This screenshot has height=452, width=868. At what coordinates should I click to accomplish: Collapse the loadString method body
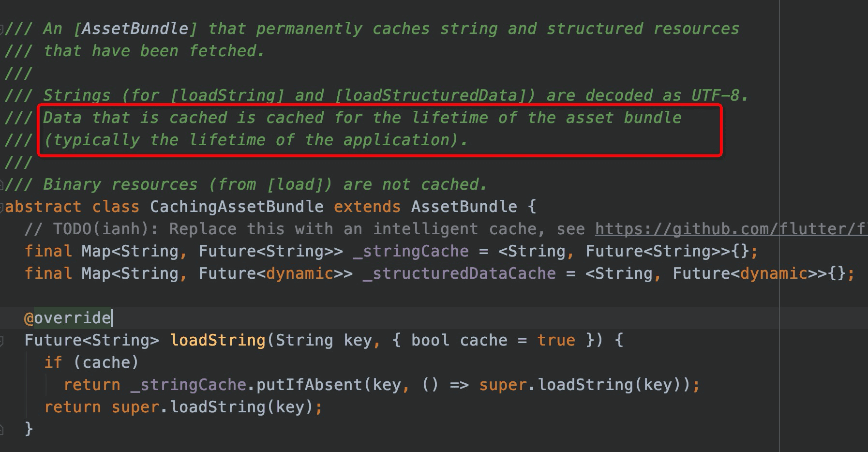[x=2, y=341]
